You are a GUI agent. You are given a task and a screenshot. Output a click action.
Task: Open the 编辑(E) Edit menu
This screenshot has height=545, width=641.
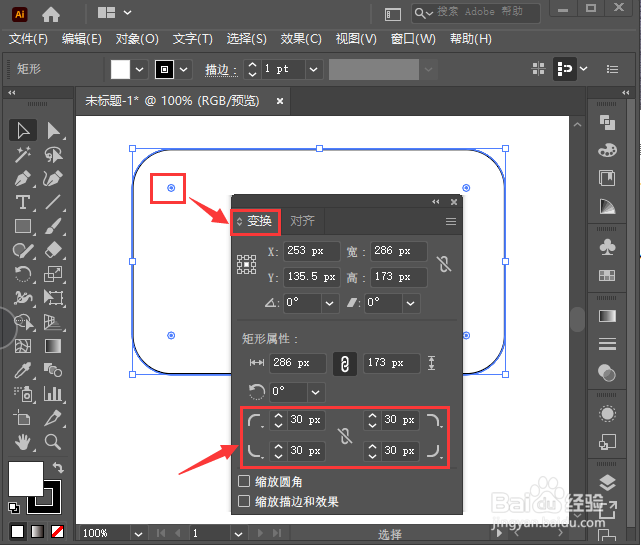pyautogui.click(x=82, y=39)
